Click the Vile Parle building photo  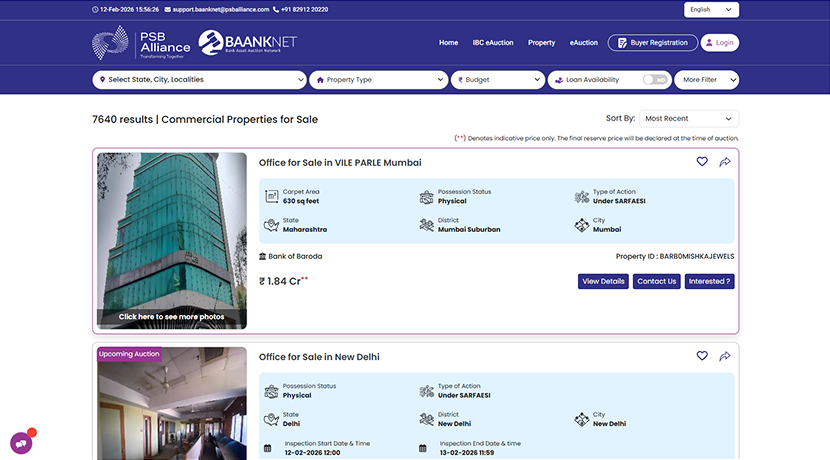(172, 235)
